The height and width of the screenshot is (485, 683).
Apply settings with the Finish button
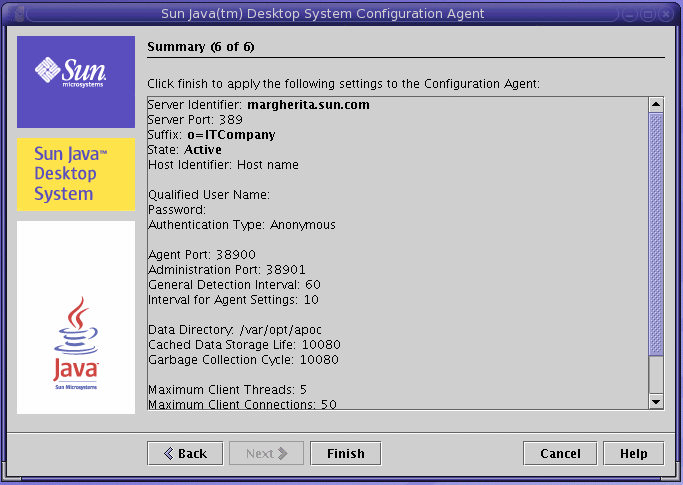tap(345, 454)
